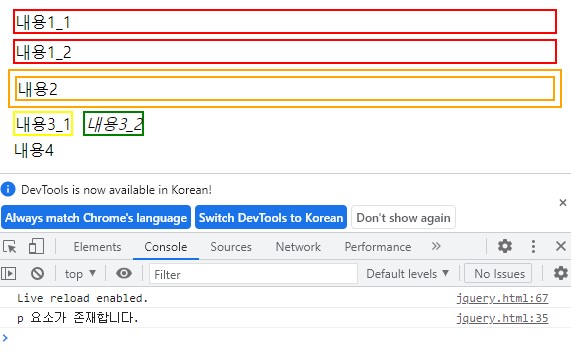Click the 'Live reload enabled.' log message
The width and height of the screenshot is (571, 364).
point(83,298)
